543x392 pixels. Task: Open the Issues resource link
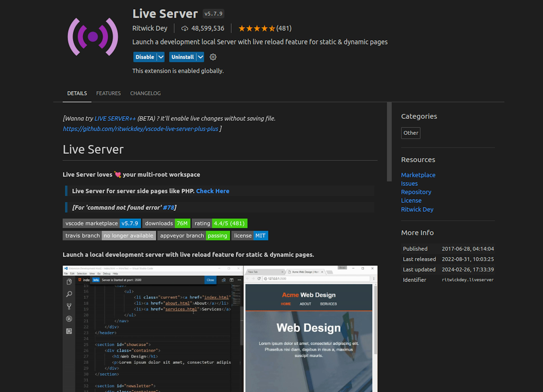pyautogui.click(x=409, y=183)
